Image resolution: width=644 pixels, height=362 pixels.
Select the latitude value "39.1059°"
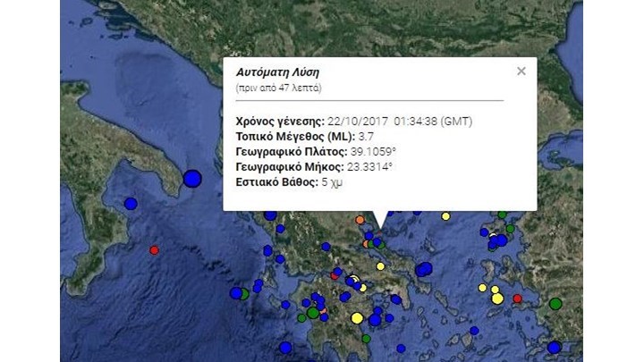[373, 152]
